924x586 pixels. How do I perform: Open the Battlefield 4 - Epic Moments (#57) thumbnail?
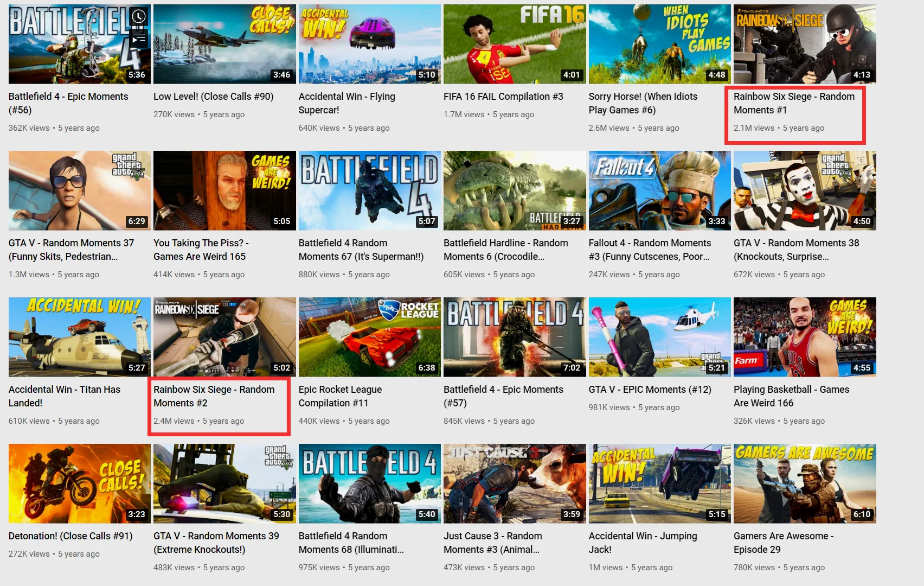(x=515, y=337)
